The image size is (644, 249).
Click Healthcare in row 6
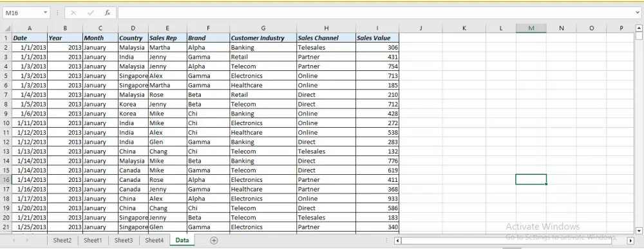[x=263, y=85]
